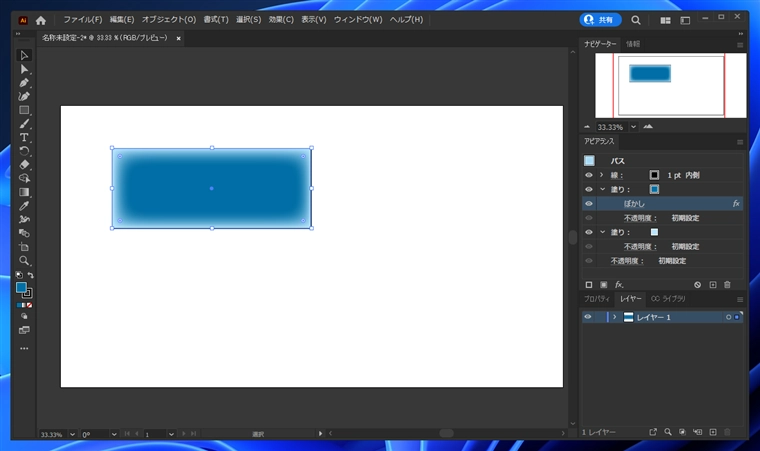The image size is (760, 451).
Task: Select the Blend tool
Action: coord(24,233)
